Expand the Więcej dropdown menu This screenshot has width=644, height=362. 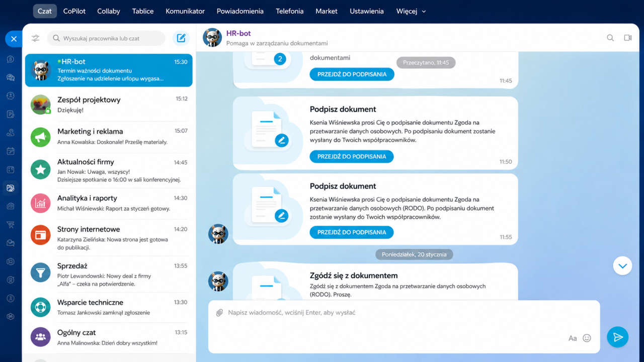point(411,11)
